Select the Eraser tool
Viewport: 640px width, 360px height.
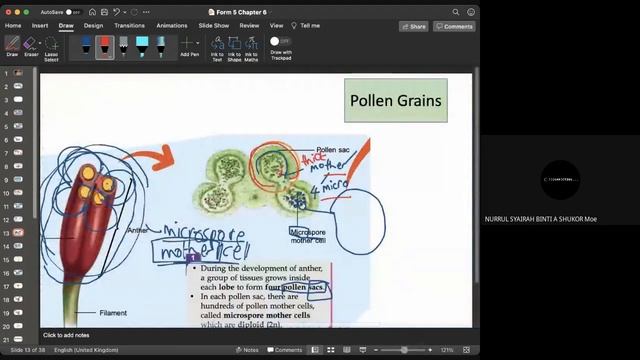[x=30, y=46]
